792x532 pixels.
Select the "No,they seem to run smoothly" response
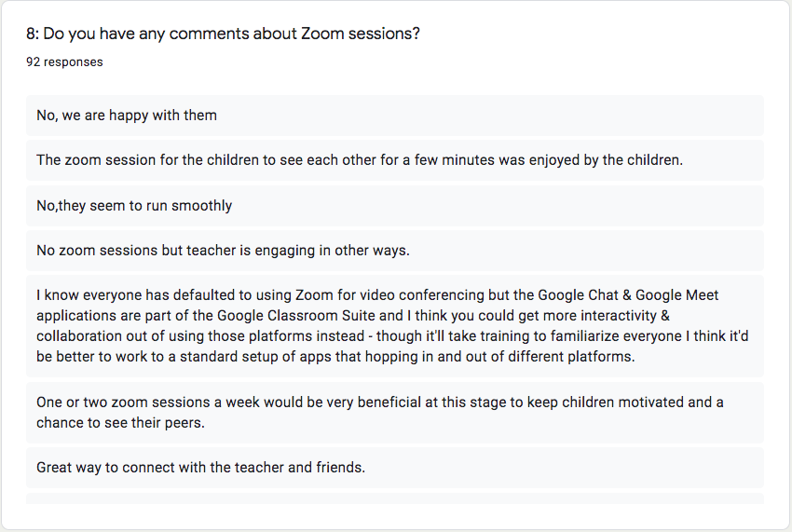click(395, 206)
